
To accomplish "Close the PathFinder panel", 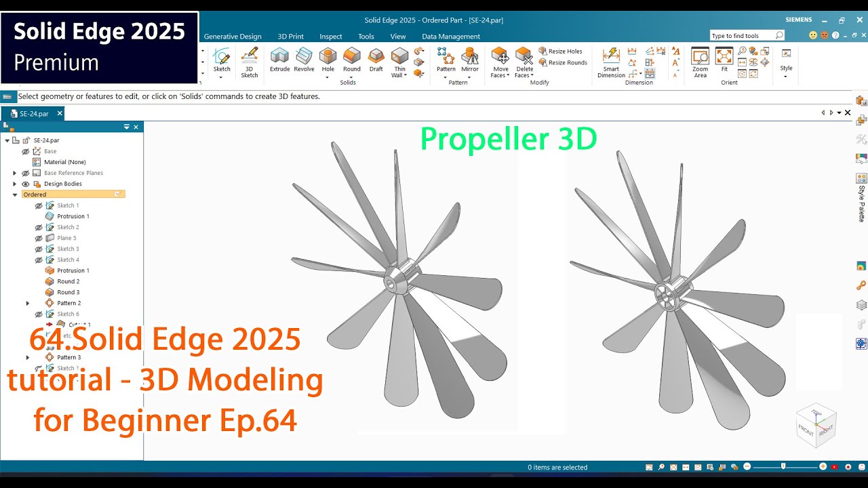I will click(136, 127).
